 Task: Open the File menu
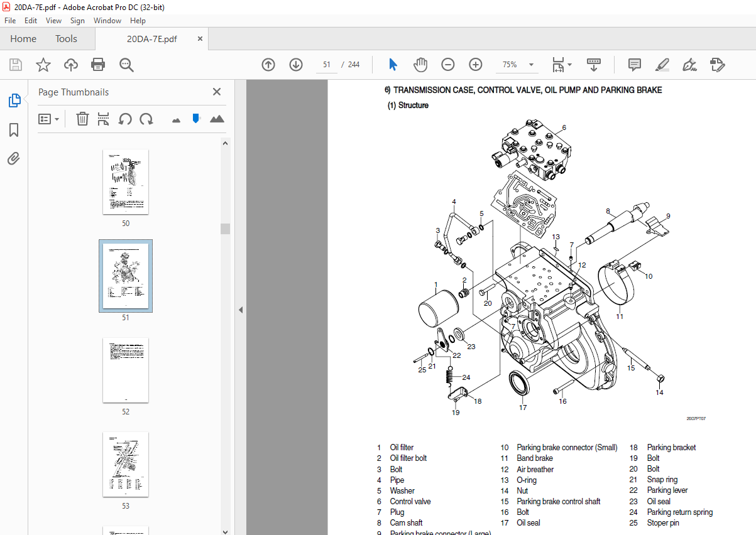tap(10, 21)
